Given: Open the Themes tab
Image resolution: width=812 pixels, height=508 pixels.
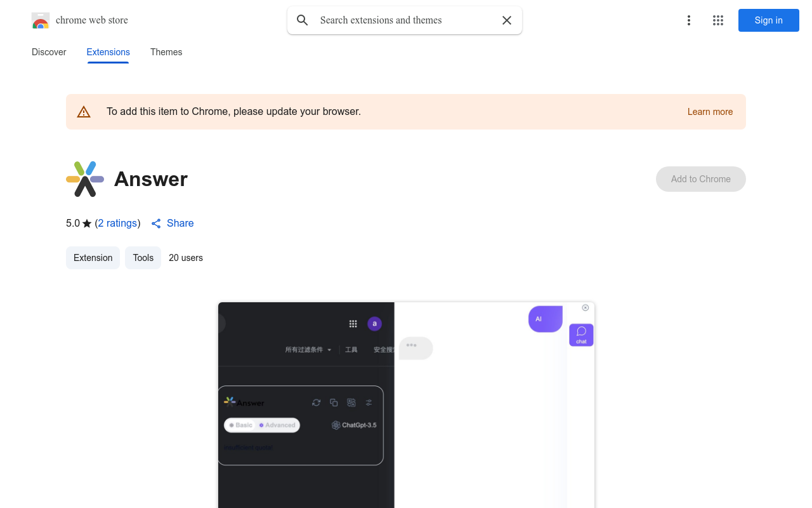Looking at the screenshot, I should tap(166, 52).
